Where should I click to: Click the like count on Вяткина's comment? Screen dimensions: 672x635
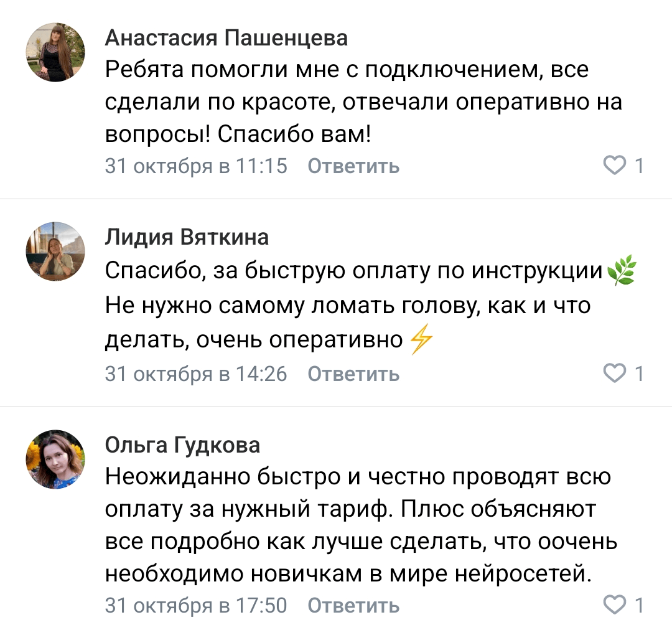coord(638,374)
